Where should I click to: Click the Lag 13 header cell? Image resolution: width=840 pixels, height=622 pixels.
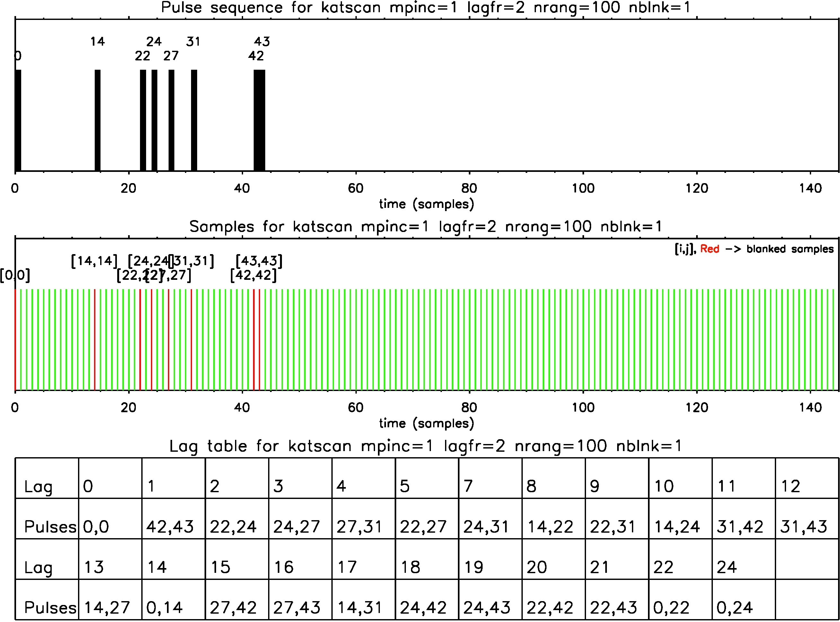(x=94, y=567)
